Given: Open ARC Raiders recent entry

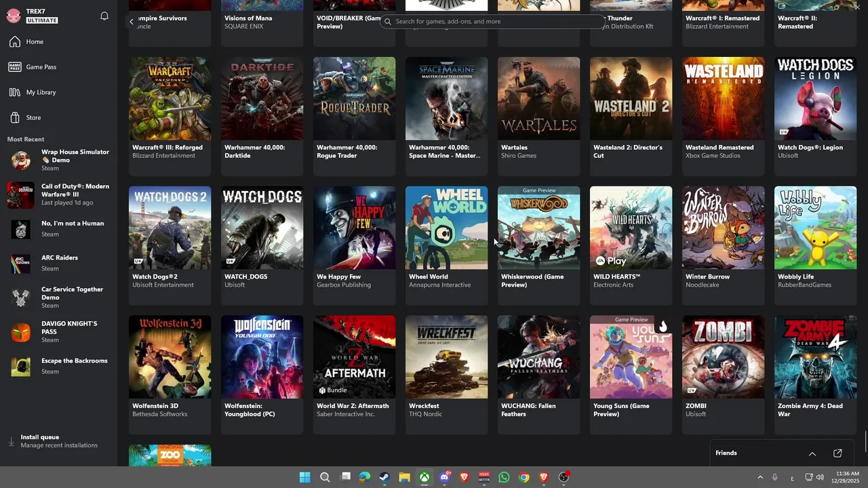Looking at the screenshot, I should [x=58, y=263].
